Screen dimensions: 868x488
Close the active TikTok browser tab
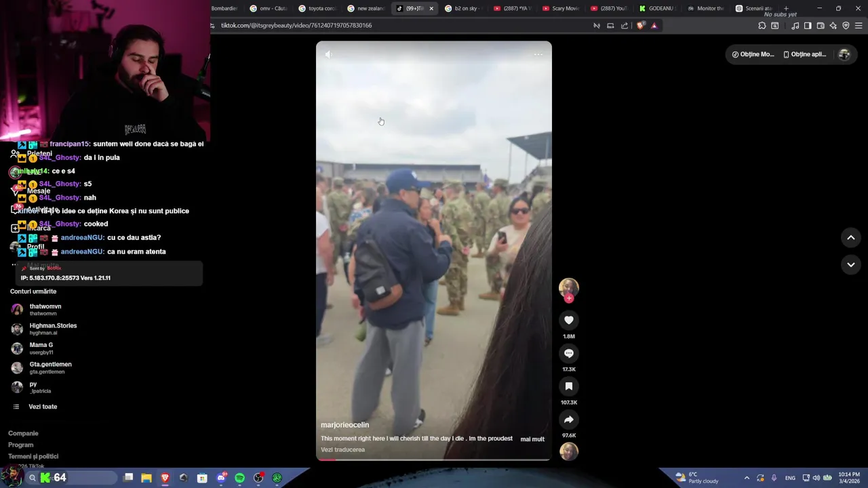pos(431,9)
